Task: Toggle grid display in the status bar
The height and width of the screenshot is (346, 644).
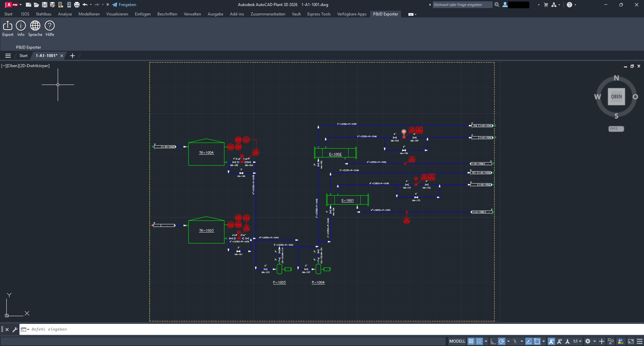Action: point(471,341)
